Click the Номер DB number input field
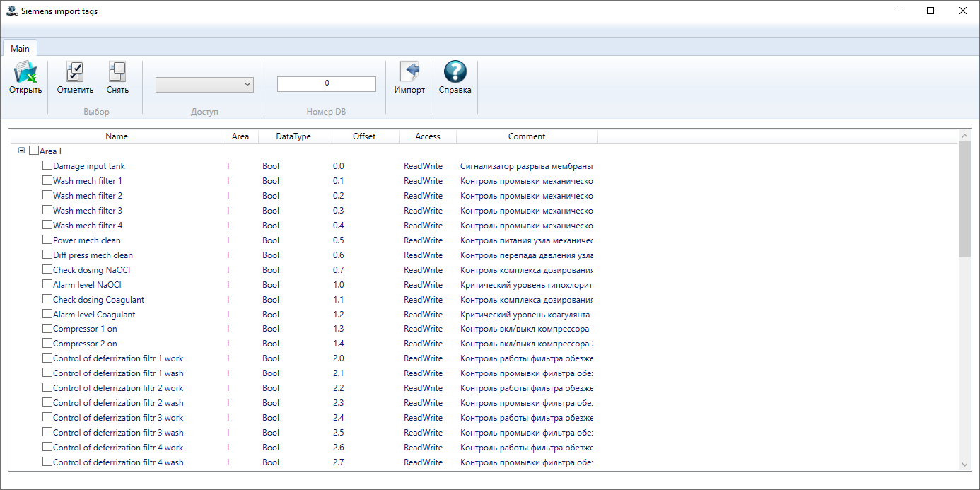 [x=327, y=83]
